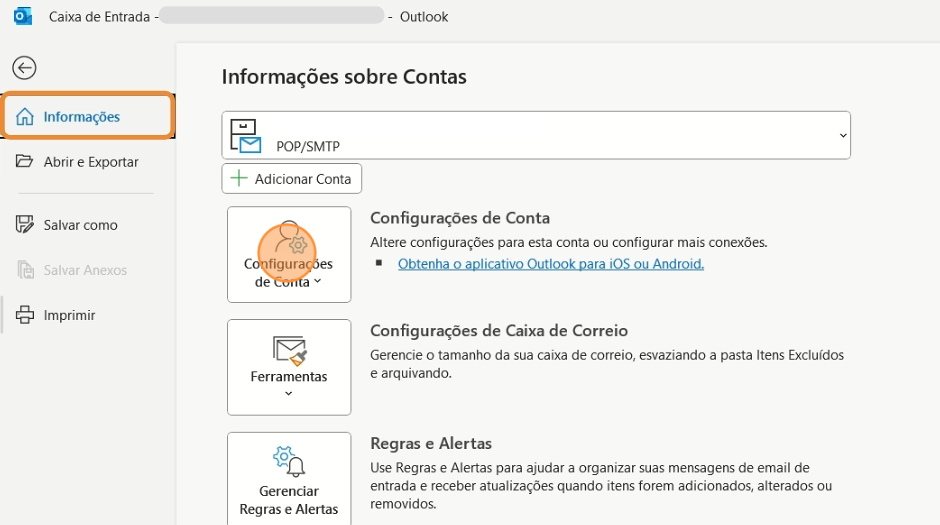Screen dimensions: 940x525
Task: Expand the POP/SMTP account selector dropdown
Action: coord(843,135)
